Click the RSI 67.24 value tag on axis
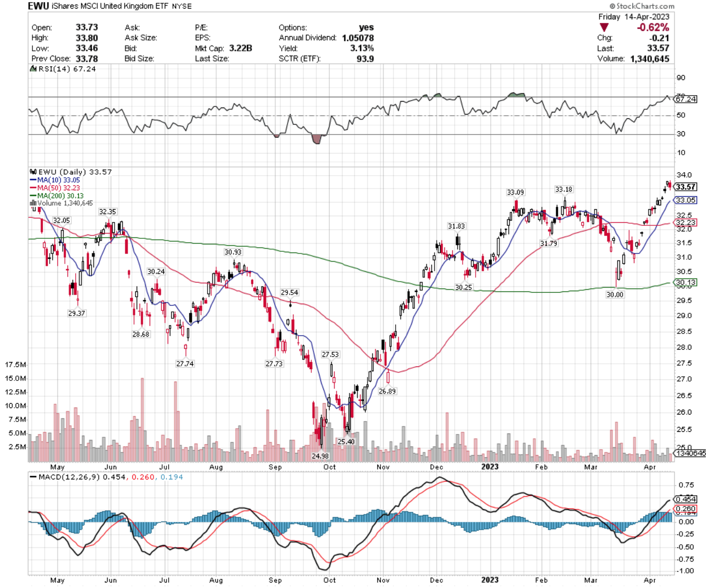708x588 pixels. (x=685, y=99)
